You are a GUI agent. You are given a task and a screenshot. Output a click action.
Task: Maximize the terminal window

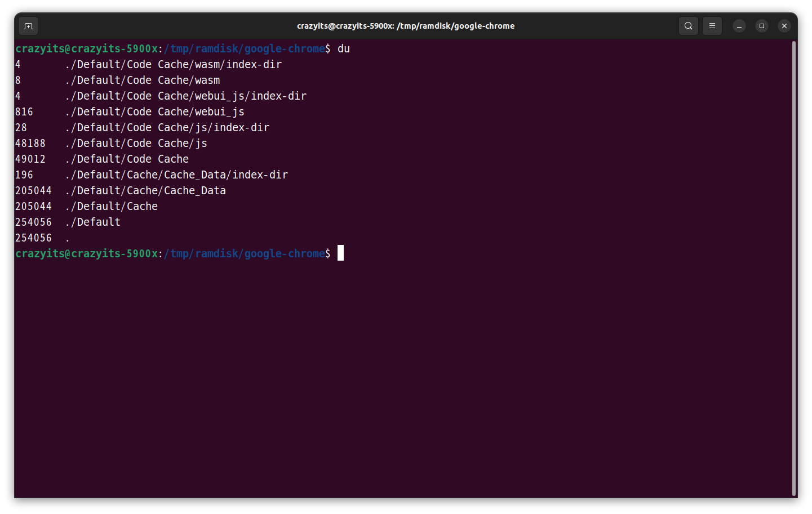(761, 26)
